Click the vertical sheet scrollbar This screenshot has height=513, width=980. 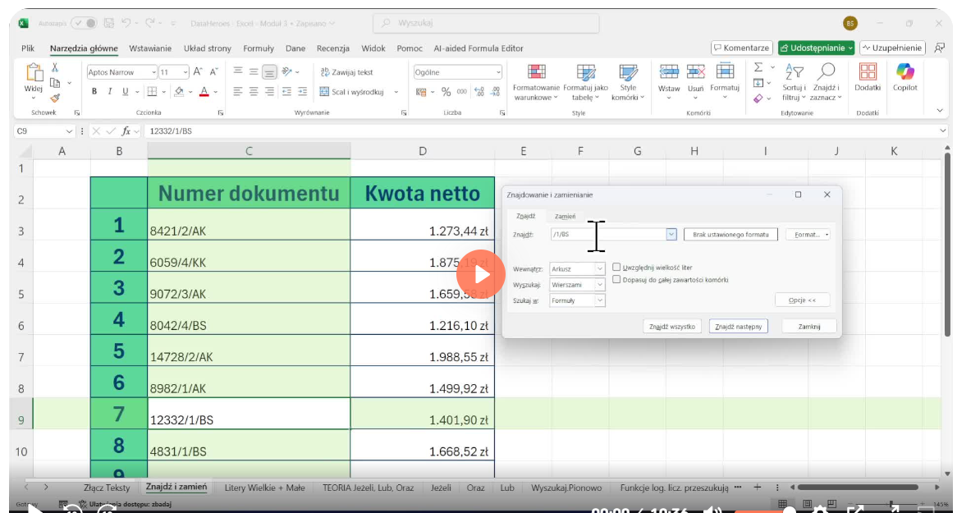click(x=947, y=244)
